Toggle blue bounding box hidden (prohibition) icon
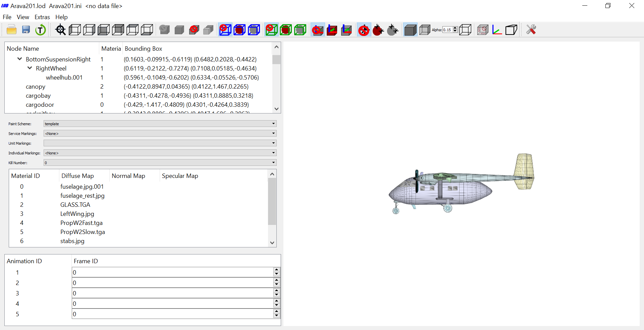Screen dimensions: 644x330 (x=225, y=30)
